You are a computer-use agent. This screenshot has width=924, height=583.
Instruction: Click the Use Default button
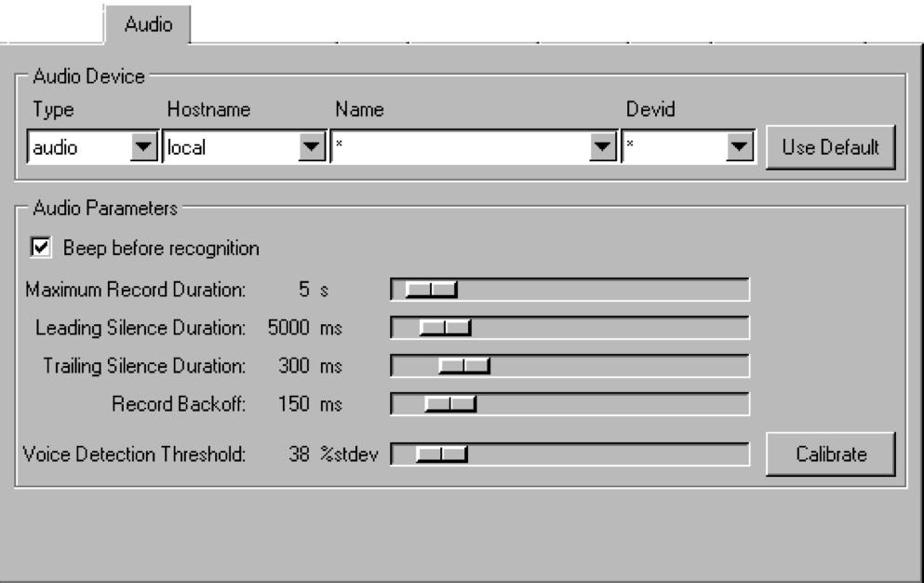point(830,147)
